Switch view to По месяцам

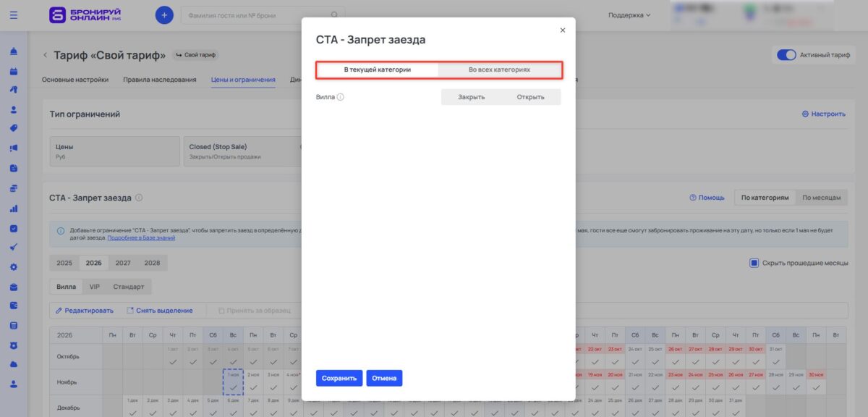[x=822, y=198]
